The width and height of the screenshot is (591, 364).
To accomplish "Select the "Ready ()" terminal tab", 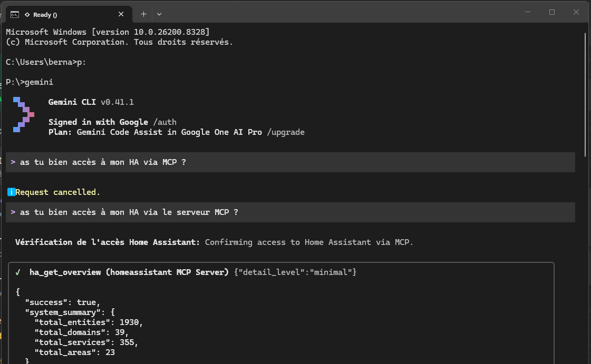I will click(x=68, y=14).
